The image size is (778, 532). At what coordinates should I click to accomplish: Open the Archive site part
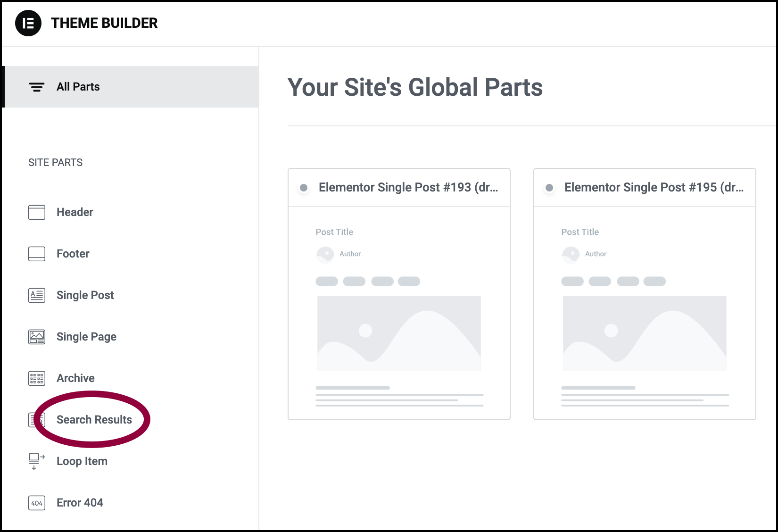point(76,378)
